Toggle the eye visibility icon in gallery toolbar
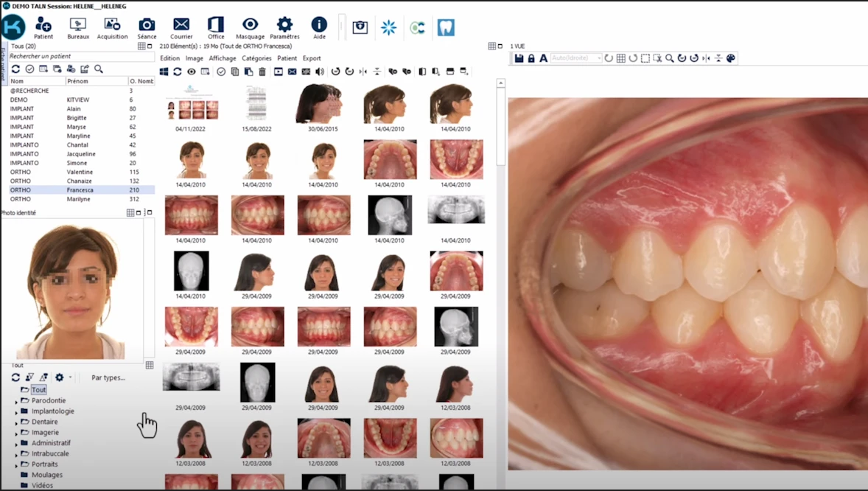This screenshot has width=868, height=491. (x=191, y=72)
